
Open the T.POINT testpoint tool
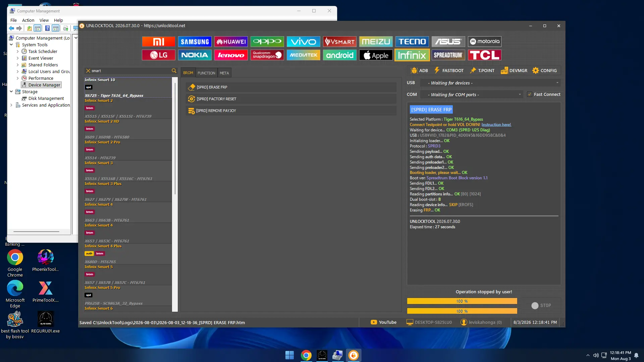point(482,70)
